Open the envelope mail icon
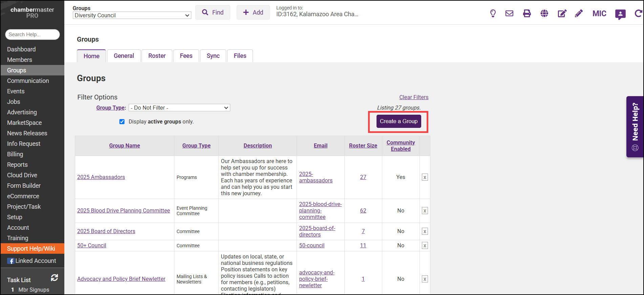 [509, 14]
